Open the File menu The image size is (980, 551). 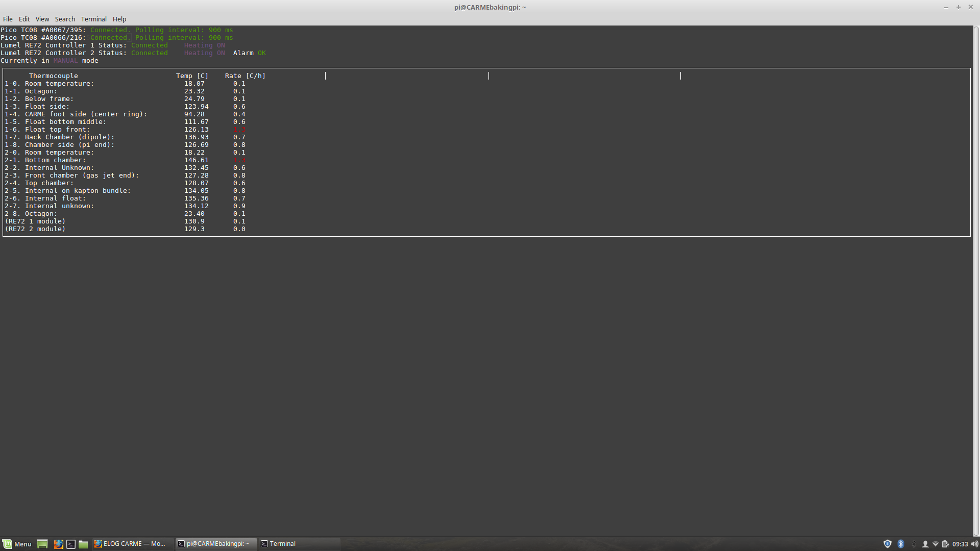click(8, 19)
